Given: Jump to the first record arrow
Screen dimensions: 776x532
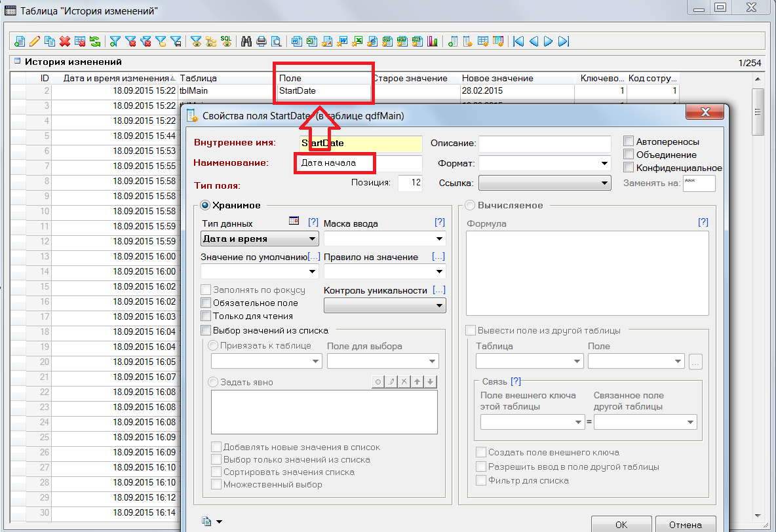Looking at the screenshot, I should pos(518,41).
